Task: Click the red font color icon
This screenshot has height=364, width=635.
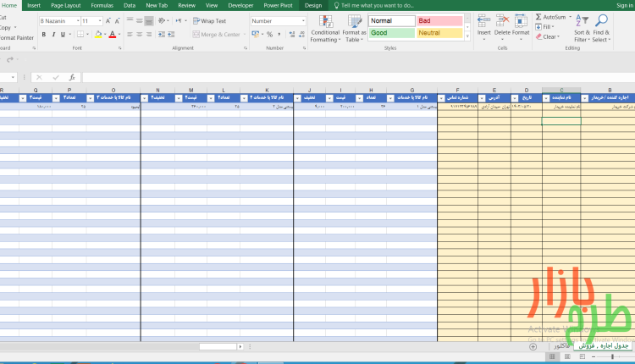Action: tap(113, 35)
